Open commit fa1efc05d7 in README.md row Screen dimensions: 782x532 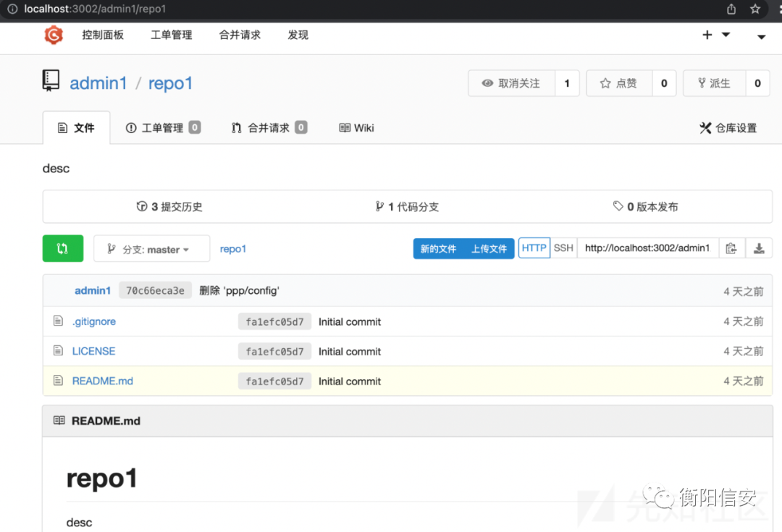coord(275,381)
